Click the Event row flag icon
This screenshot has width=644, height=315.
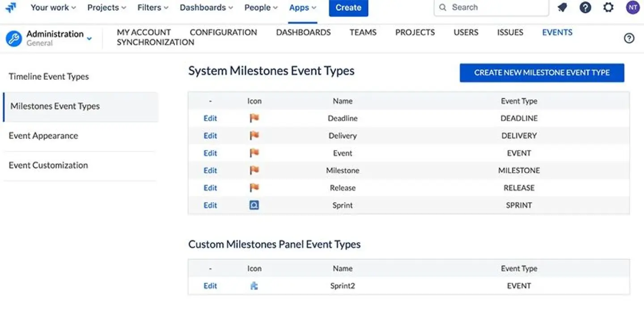(254, 153)
